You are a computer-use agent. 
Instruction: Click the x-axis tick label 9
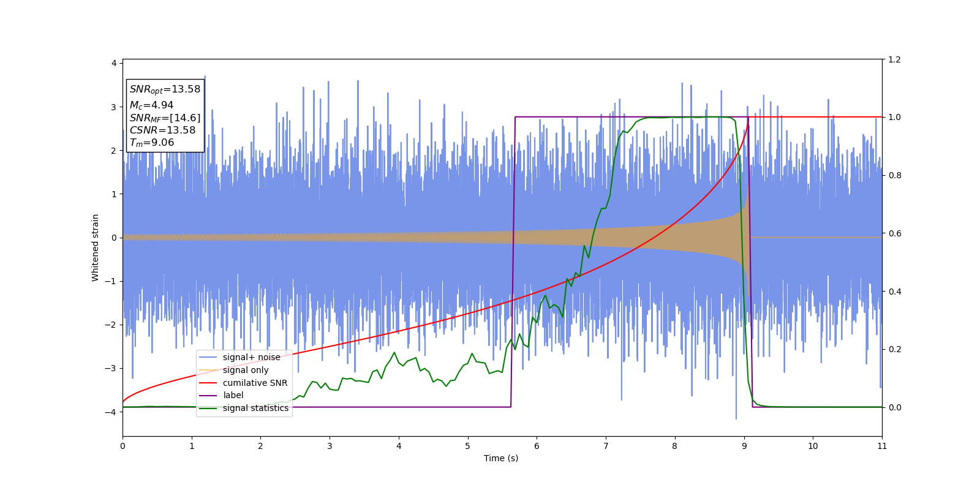click(744, 446)
